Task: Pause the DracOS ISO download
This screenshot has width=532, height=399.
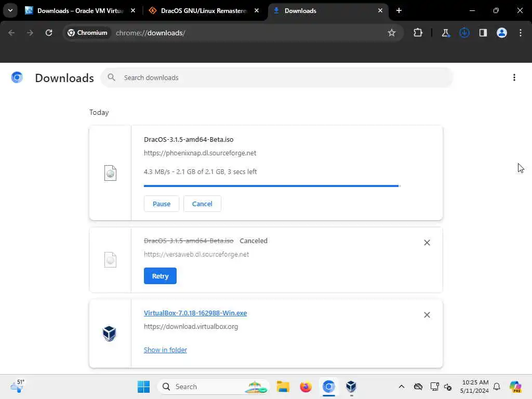Action: (x=162, y=204)
